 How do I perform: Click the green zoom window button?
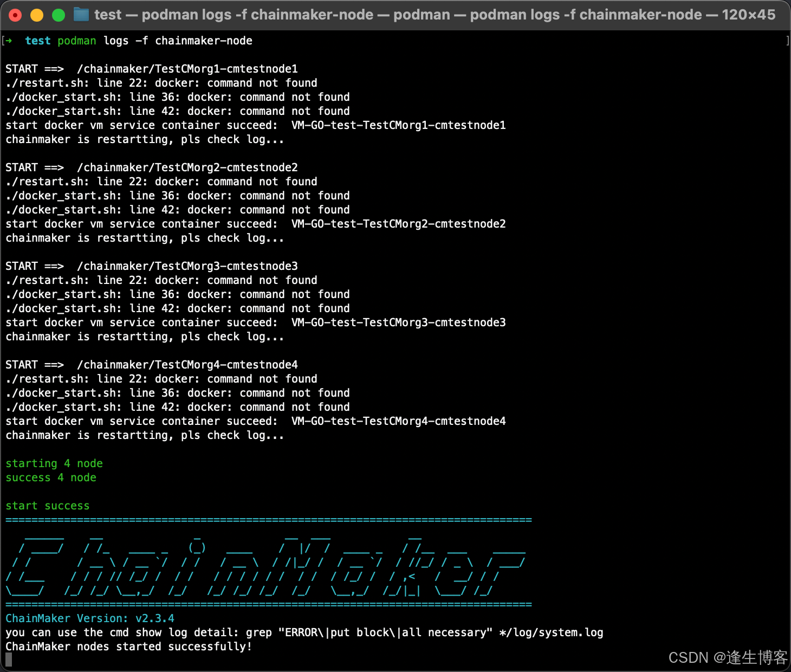pyautogui.click(x=59, y=15)
